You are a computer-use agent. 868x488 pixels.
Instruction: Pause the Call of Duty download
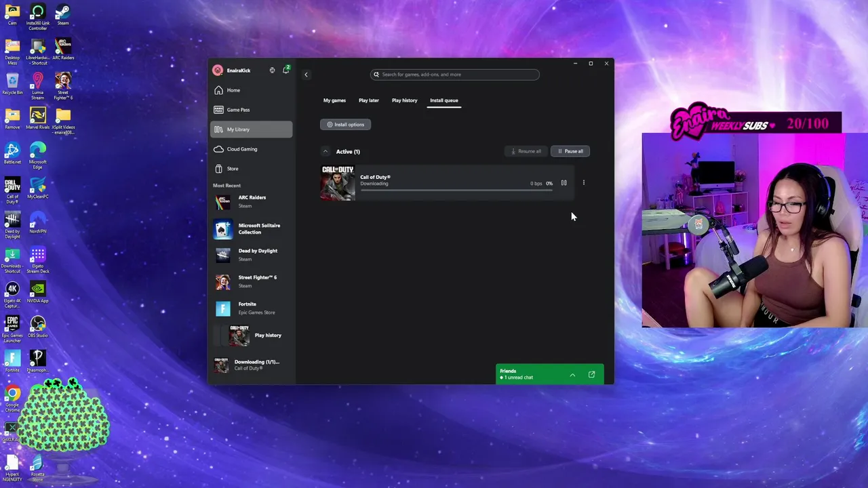pyautogui.click(x=564, y=183)
